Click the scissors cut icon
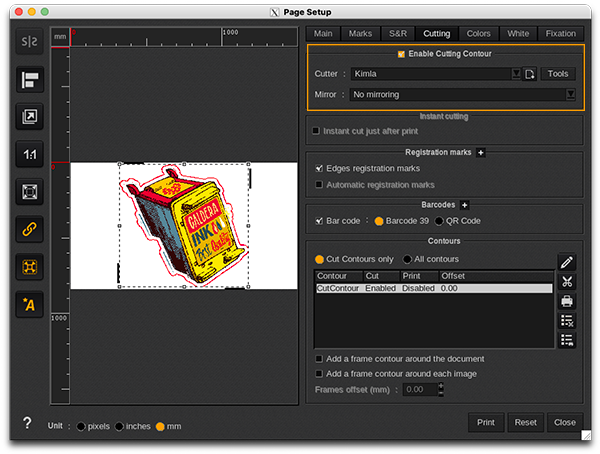The height and width of the screenshot is (454, 600). coord(567,282)
